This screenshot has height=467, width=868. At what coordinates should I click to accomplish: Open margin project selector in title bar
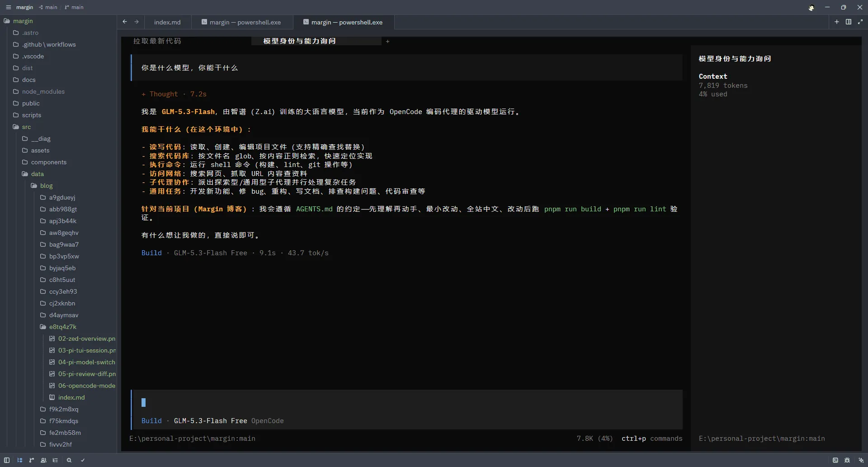[x=24, y=7]
